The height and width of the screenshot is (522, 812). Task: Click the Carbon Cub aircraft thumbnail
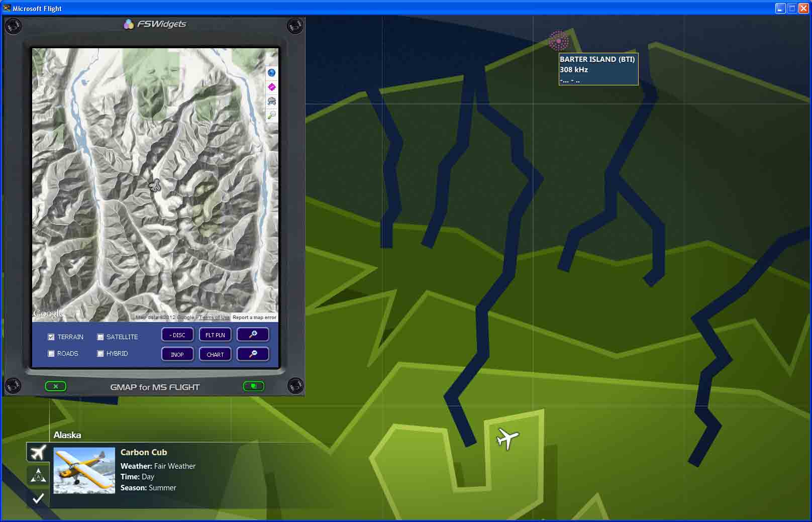tap(84, 470)
